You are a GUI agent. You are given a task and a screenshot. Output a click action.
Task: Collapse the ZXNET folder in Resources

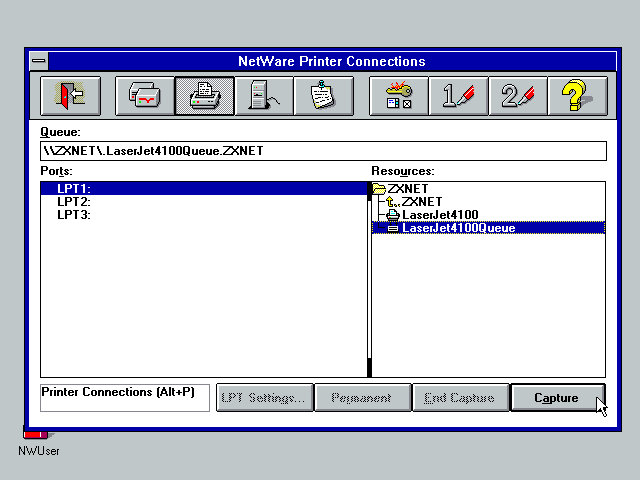coord(379,189)
